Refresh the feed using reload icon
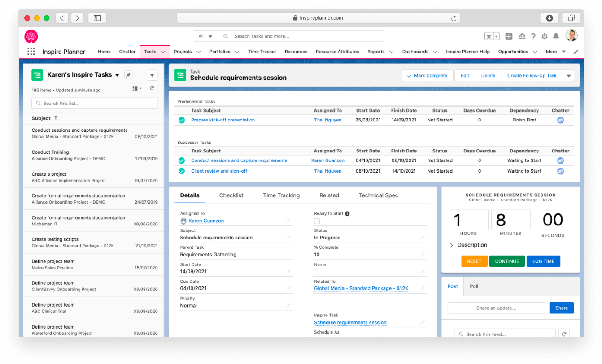Image resolution: width=602 pixels, height=364 pixels. pyautogui.click(x=563, y=334)
